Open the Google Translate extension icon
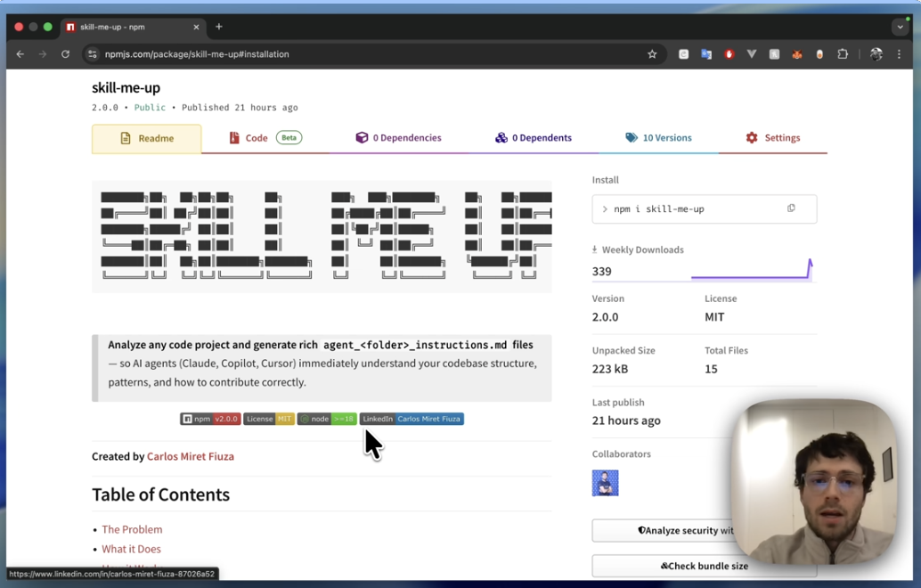This screenshot has height=588, width=921. pyautogui.click(x=706, y=54)
